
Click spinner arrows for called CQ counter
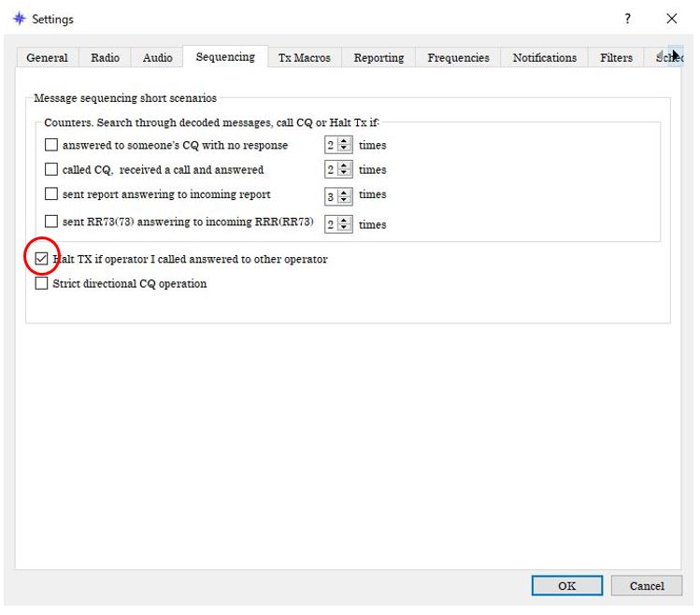(345, 169)
